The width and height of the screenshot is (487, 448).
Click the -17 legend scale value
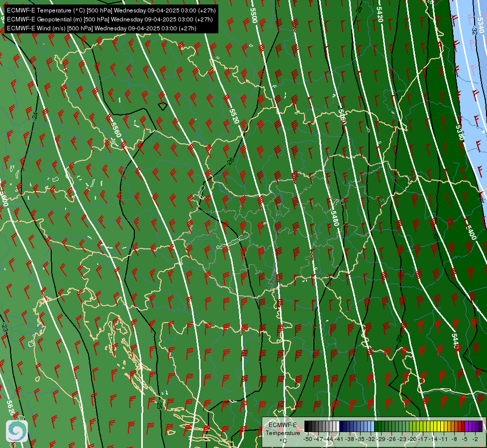coord(423,439)
